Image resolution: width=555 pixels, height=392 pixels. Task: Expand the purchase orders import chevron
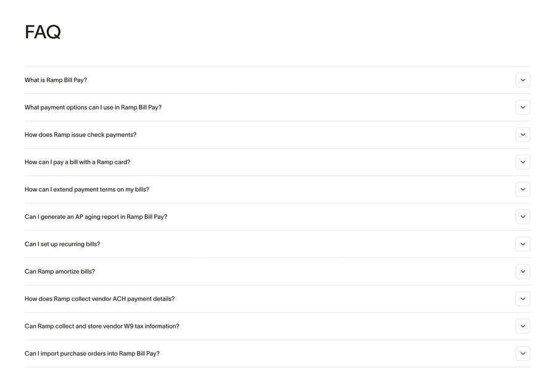523,353
